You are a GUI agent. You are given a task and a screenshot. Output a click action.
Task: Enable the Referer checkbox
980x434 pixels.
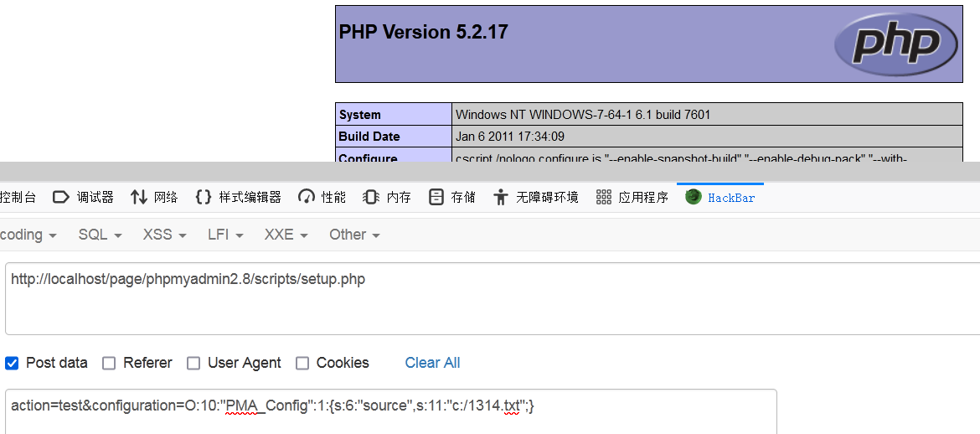[x=109, y=363]
